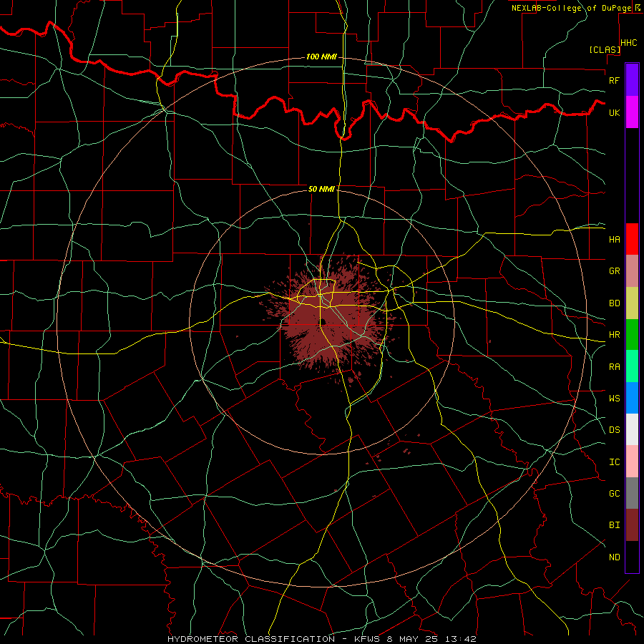Click the 100 NMI range ring label
644x644 pixels.
[x=321, y=57]
